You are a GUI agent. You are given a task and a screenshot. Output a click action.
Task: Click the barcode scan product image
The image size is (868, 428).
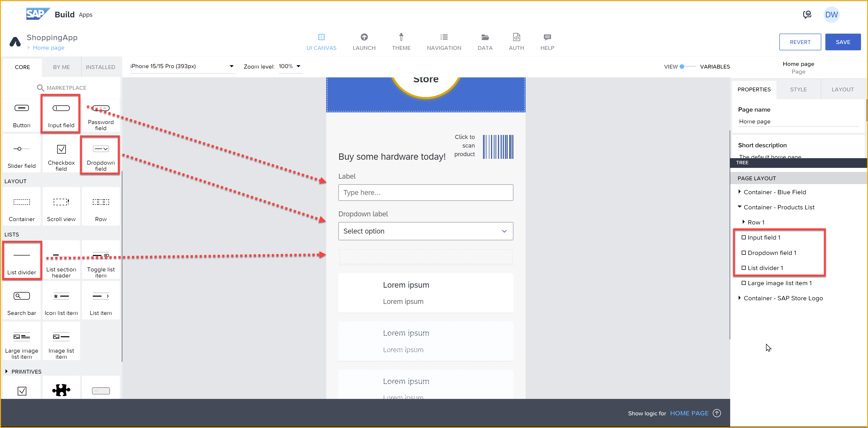pyautogui.click(x=498, y=147)
